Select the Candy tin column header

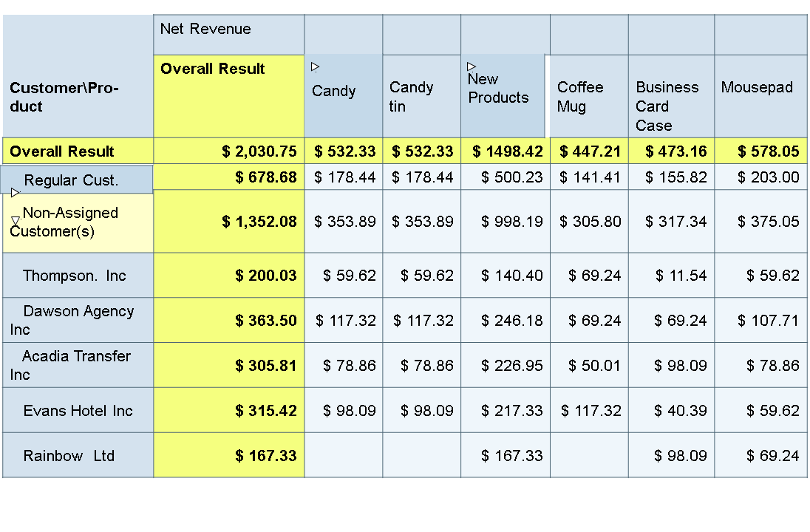click(411, 97)
